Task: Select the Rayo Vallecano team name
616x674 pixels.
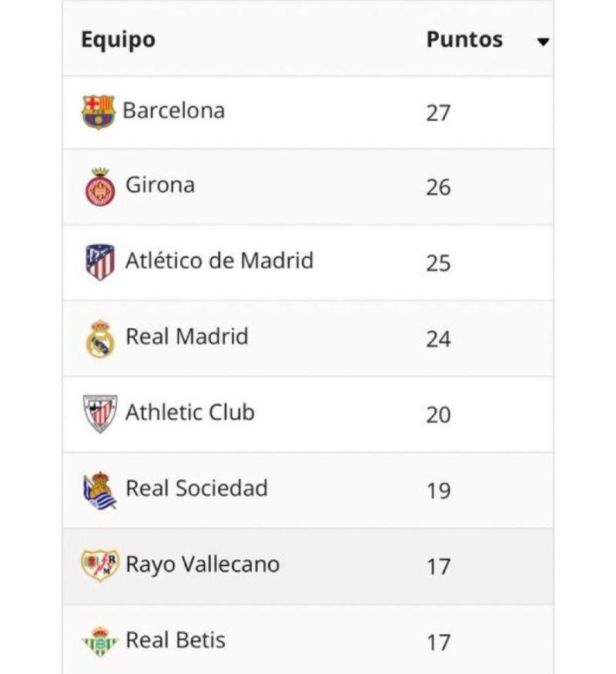Action: click(x=203, y=564)
